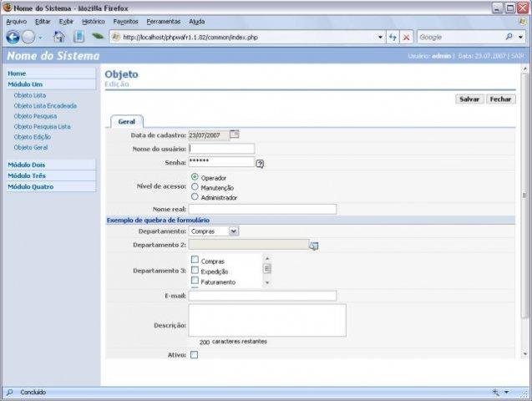Image resolution: width=532 pixels, height=401 pixels.
Task: Collapse the Módulo Um menu section
Action: click(x=51, y=84)
